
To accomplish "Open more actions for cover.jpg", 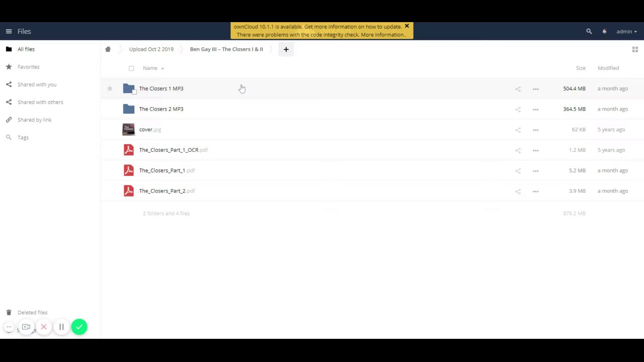I will coord(535,130).
